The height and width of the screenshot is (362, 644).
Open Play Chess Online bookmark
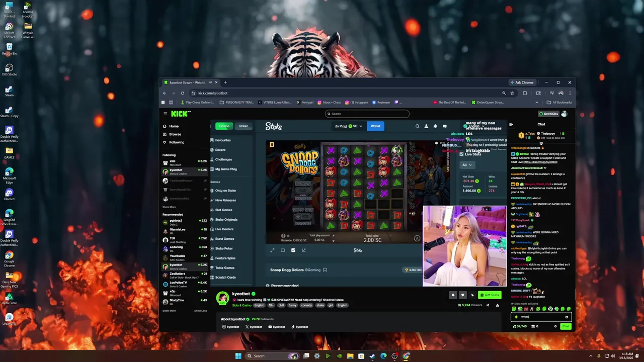[197, 103]
